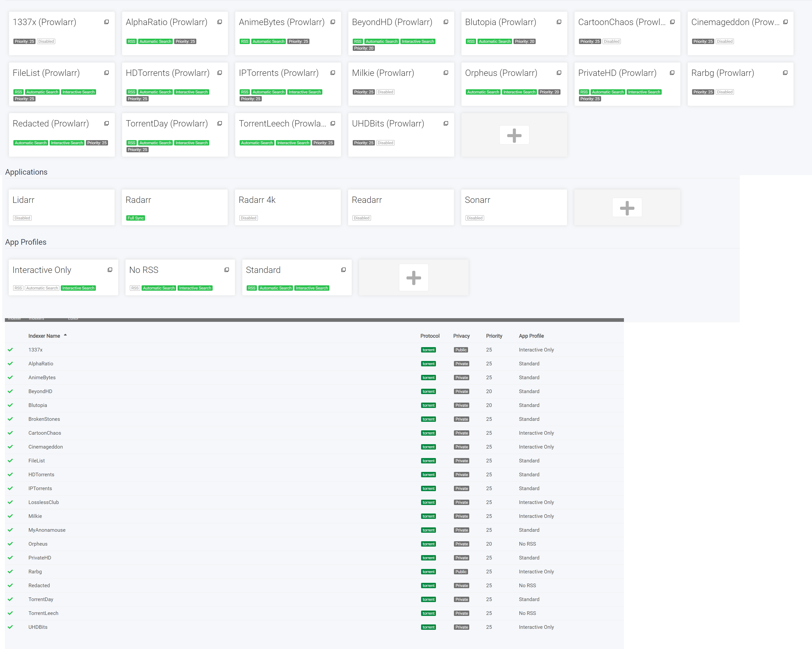Click the clone icon on Redacted card
Screen dimensions: 812x649
point(107,123)
